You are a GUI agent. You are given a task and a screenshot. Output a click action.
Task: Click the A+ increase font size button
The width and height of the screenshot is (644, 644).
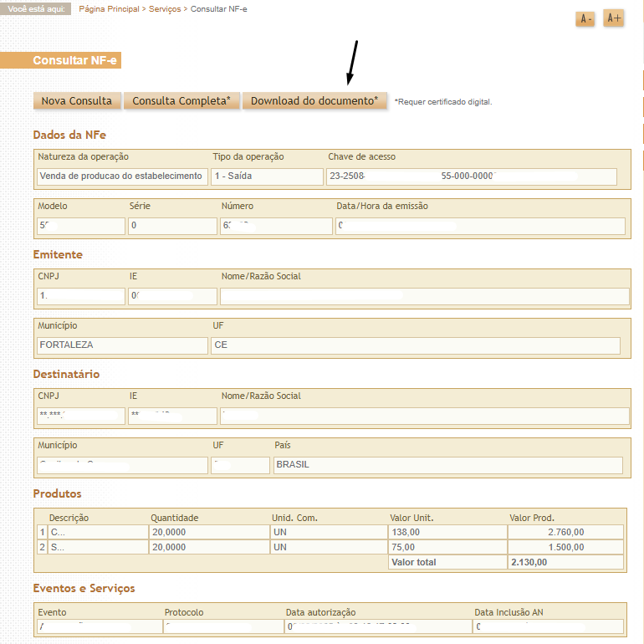pos(613,18)
